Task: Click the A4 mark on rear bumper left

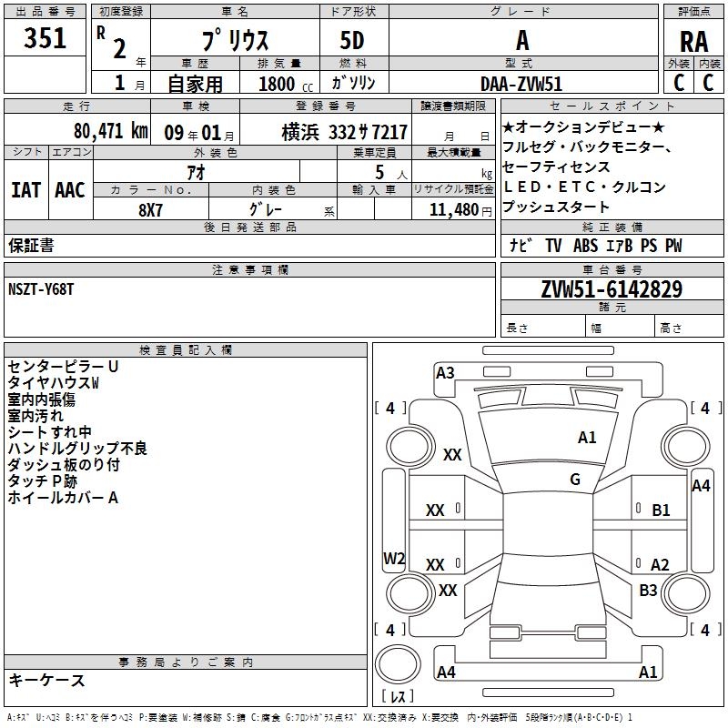Action: 446,672
